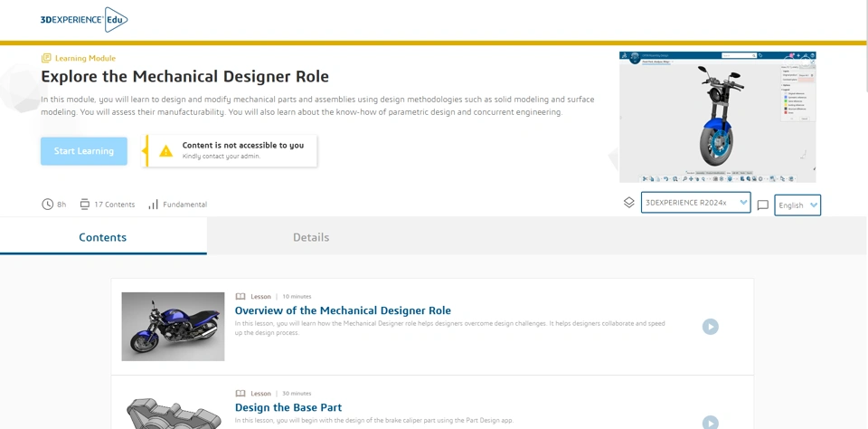
Task: Open the 3DEXPERIENCE R2024x version dropdown
Action: (695, 203)
